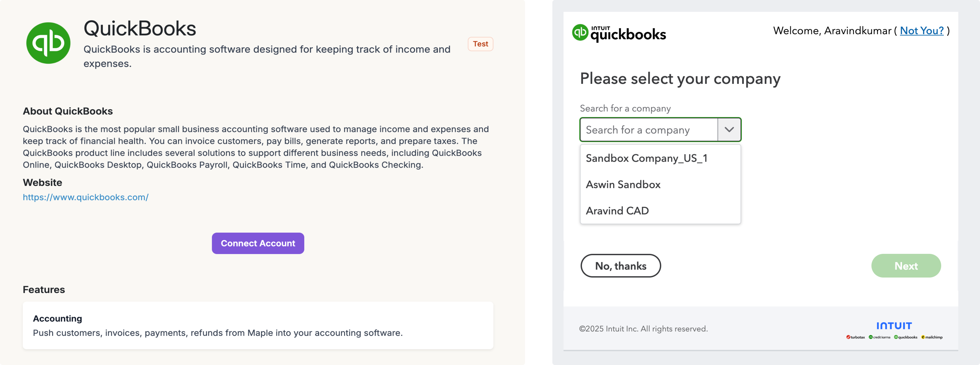
Task: Click the yellow Mailchimp footer icon
Action: point(923,337)
